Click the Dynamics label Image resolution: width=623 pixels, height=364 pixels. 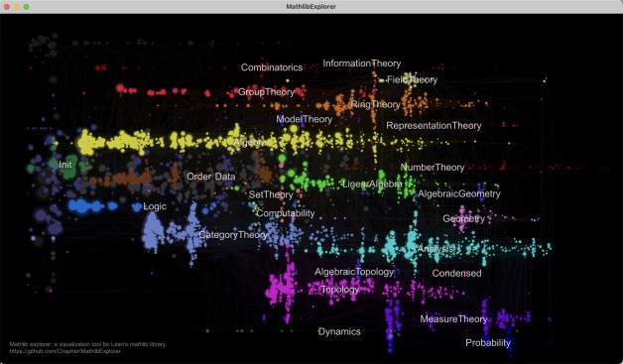339,332
